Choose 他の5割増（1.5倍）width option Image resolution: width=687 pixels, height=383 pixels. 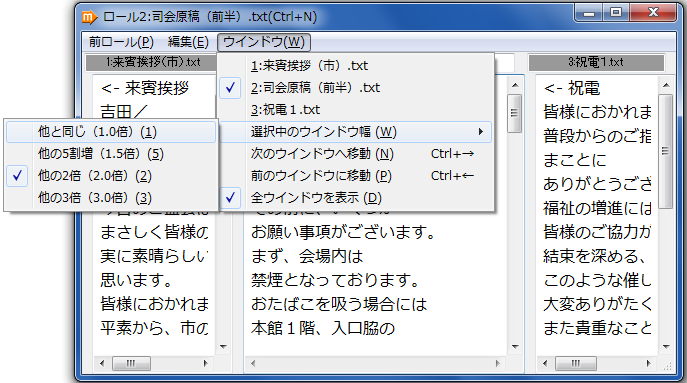coord(111,153)
